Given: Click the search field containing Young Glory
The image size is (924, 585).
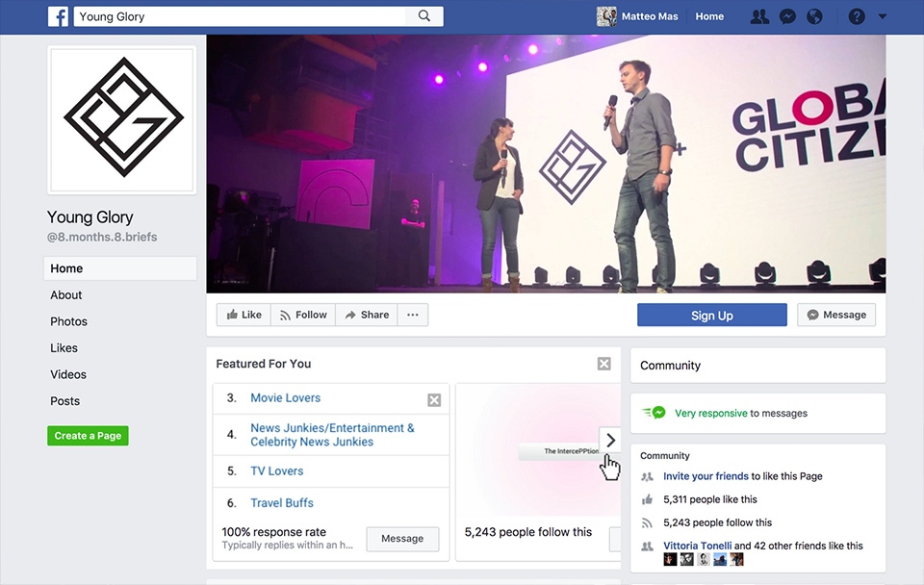Looking at the screenshot, I should pos(241,16).
